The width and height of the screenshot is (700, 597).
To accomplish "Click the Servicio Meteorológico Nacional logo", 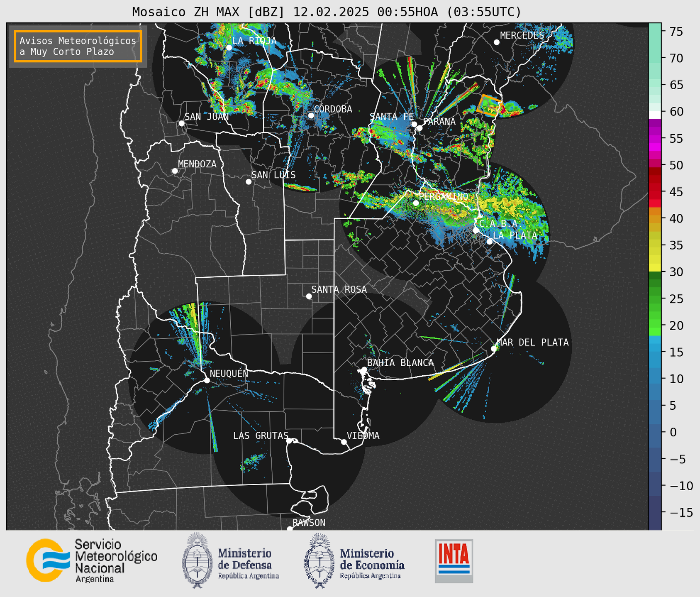I will click(92, 560).
